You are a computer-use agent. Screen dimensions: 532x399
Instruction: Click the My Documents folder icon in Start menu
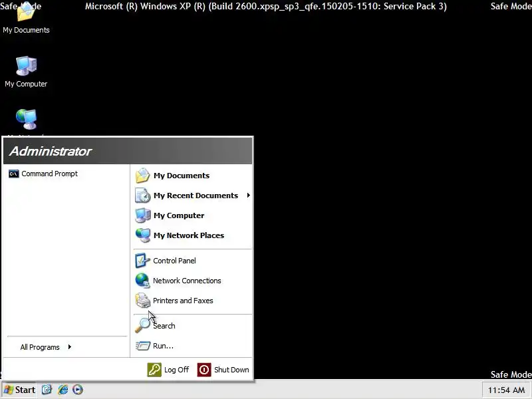(x=142, y=176)
